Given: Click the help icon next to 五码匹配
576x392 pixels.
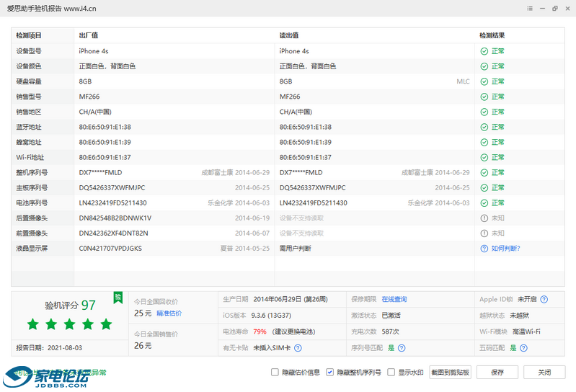Looking at the screenshot, I should 524,348.
